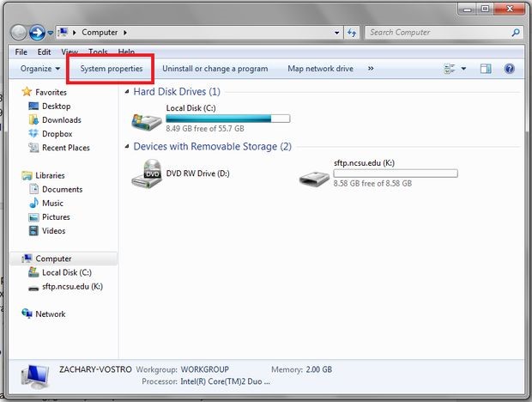The width and height of the screenshot is (532, 402).
Task: Click the Computer breadcrumb in address bar
Action: 100,33
